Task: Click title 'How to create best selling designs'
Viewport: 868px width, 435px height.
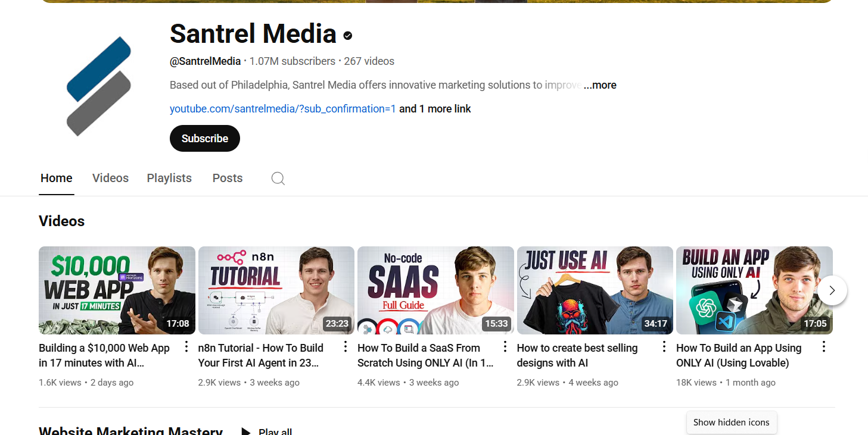Action: [577, 355]
